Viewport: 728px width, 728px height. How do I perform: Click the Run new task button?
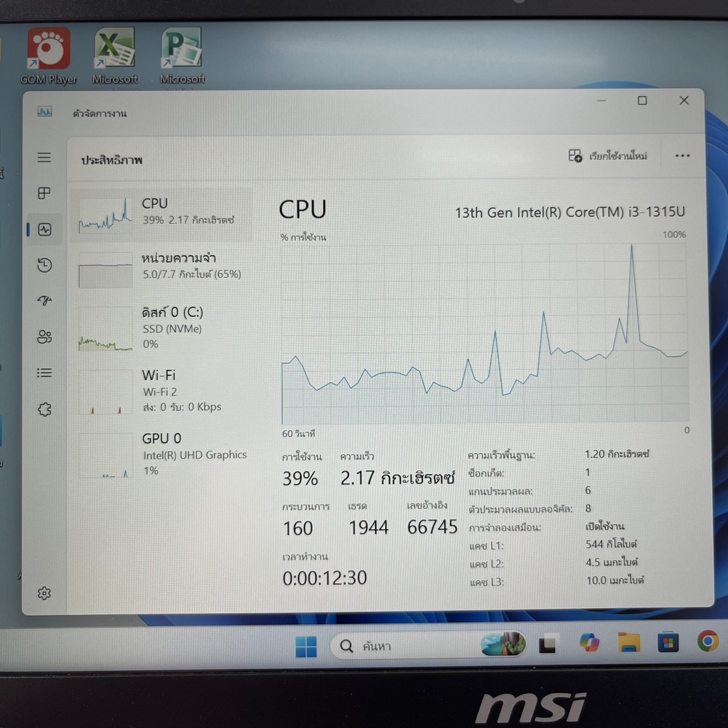pos(607,156)
